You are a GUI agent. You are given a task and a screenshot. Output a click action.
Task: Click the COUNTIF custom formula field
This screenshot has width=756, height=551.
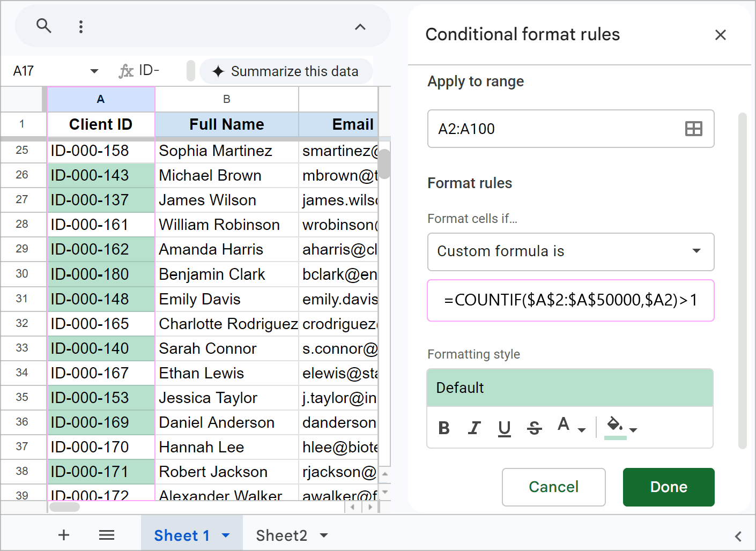pos(570,300)
